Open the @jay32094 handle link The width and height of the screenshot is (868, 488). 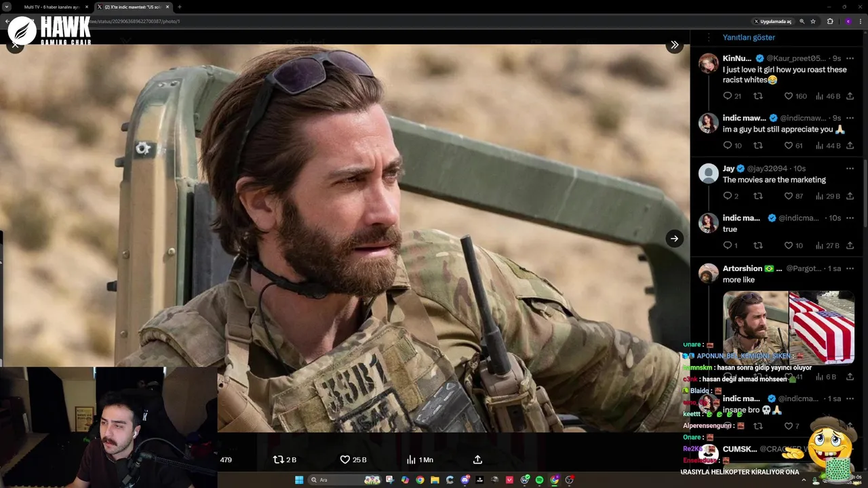click(768, 169)
